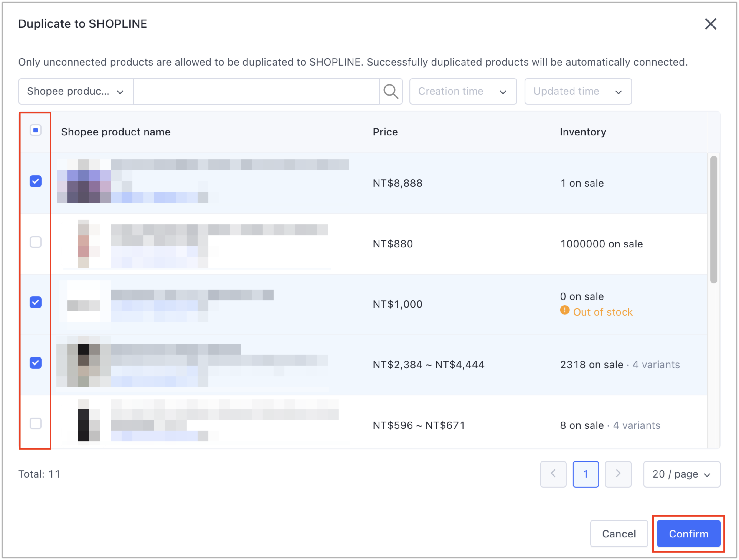Click the NT$2,384 ~ NT$4,444 price cell
The width and height of the screenshot is (739, 560).
tap(429, 365)
